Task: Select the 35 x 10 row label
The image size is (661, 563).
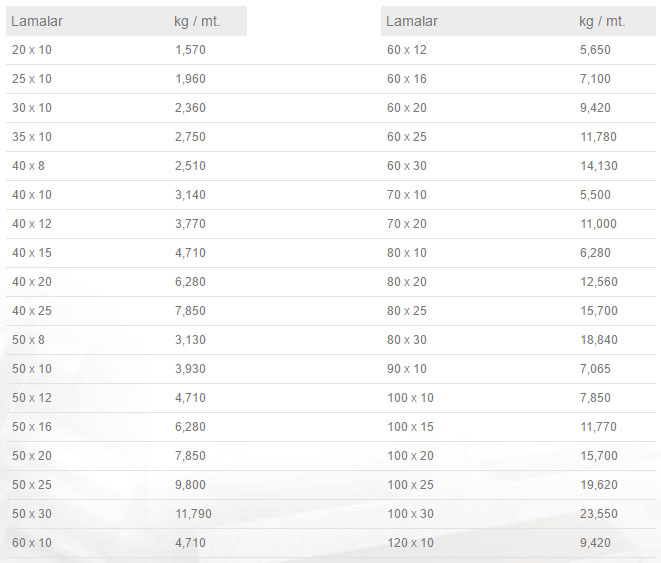Action: 31,137
